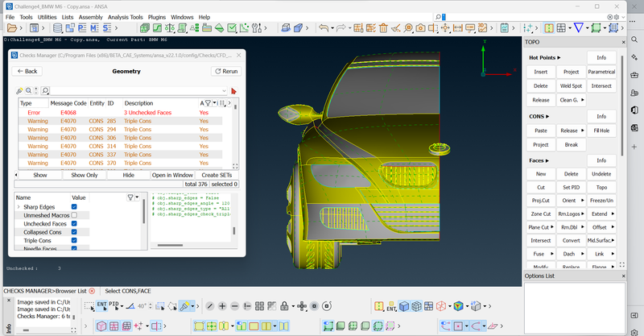Click the wrench and screwdriver tools icon
The height and width of the screenshot is (336, 644).
tap(257, 28)
